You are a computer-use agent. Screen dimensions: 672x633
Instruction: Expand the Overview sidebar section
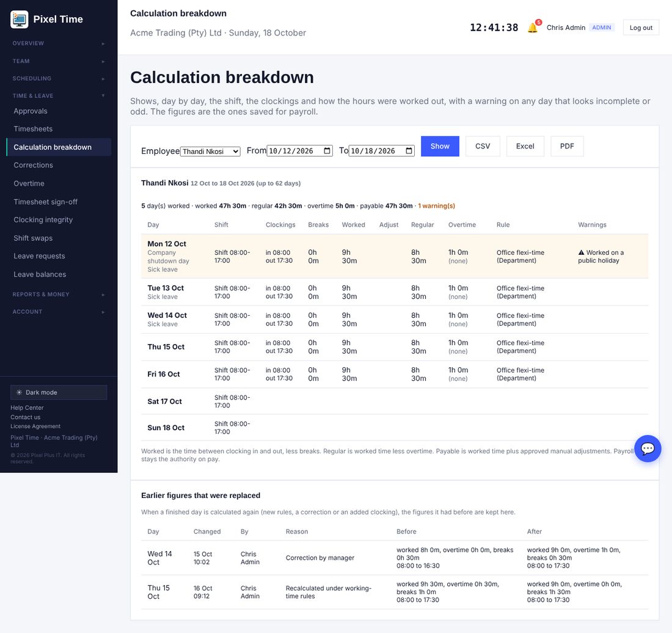click(59, 43)
